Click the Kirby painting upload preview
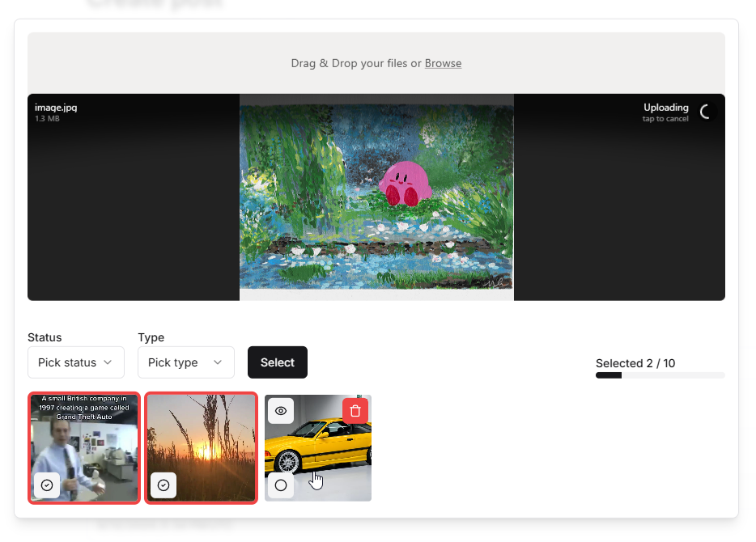 click(376, 197)
